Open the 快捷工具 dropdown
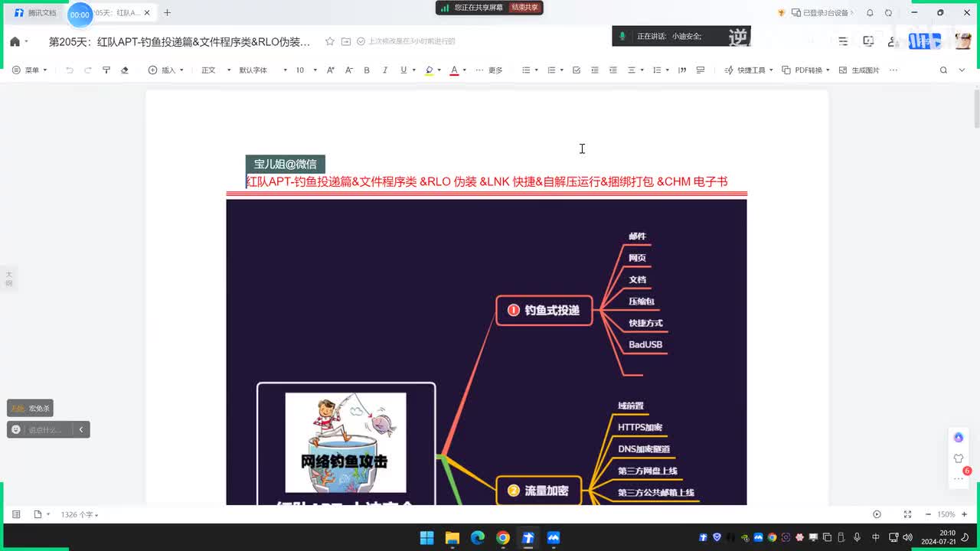980x551 pixels. pyautogui.click(x=749, y=70)
